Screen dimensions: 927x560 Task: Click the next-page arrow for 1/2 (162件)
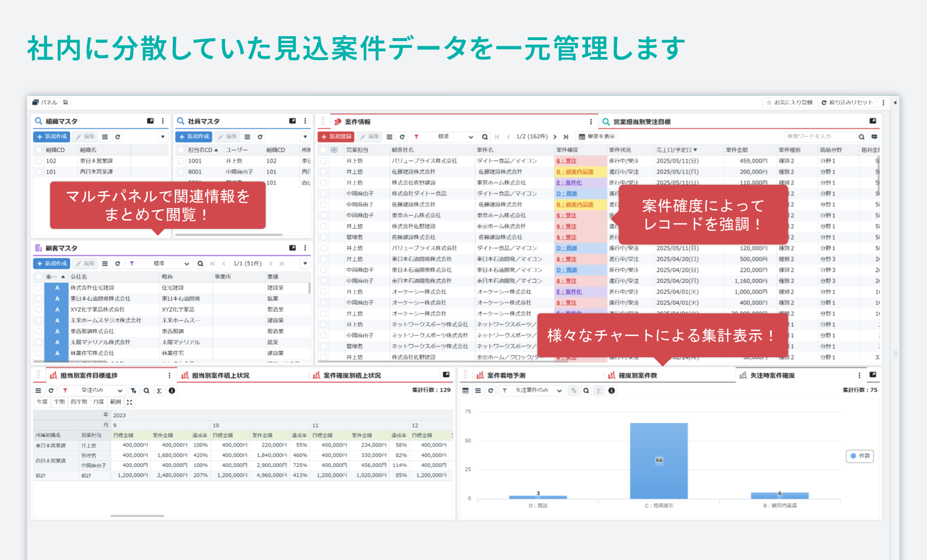555,137
